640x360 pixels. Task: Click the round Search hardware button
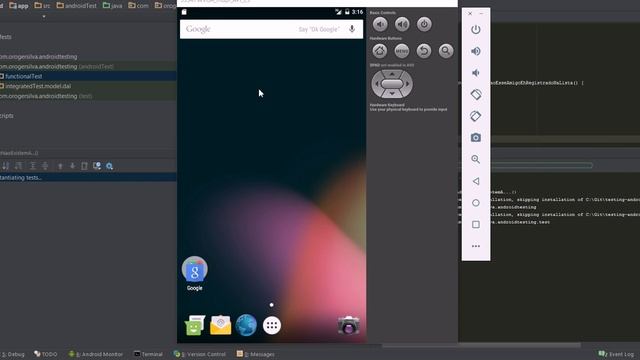[446, 51]
